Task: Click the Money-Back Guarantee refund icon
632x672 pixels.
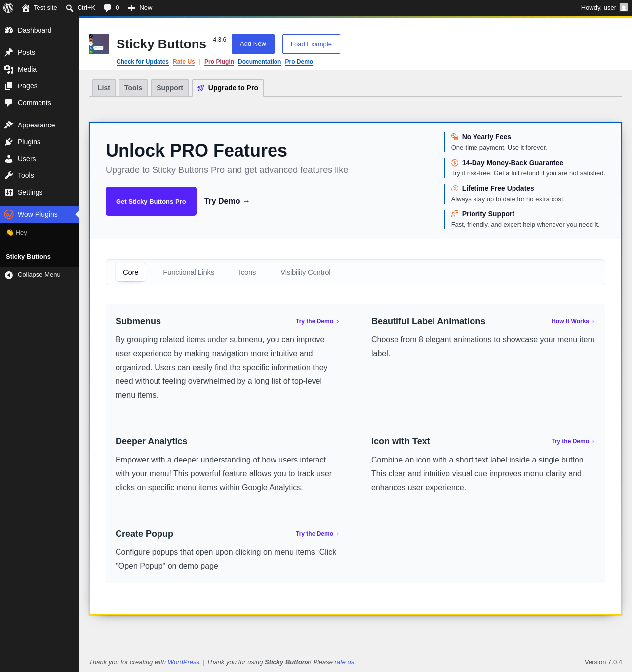Action: pyautogui.click(x=455, y=163)
